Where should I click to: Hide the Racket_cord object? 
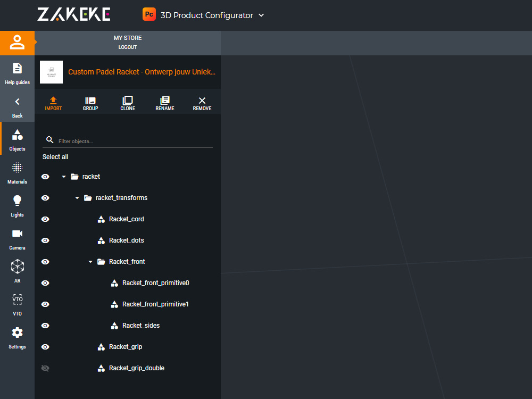(x=45, y=219)
